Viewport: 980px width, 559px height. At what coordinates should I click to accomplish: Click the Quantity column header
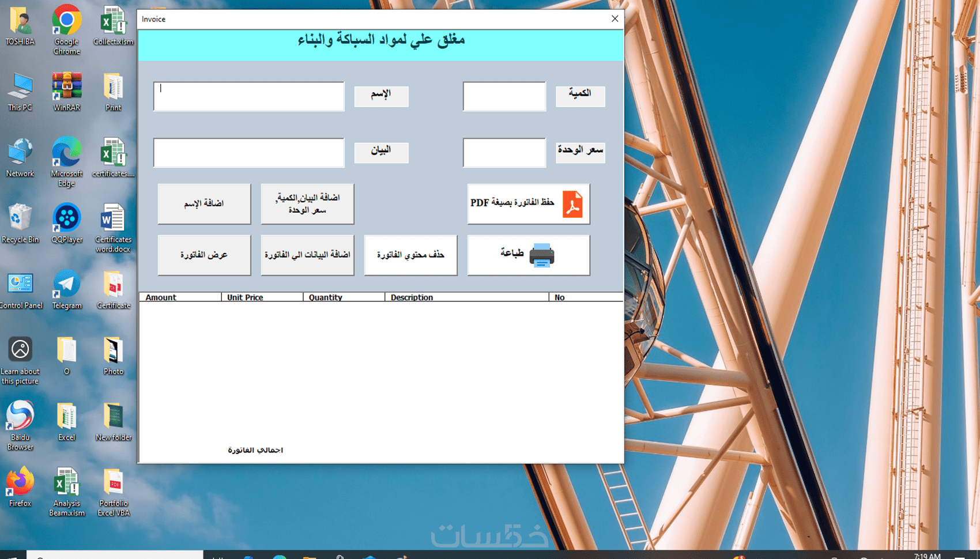pos(344,297)
